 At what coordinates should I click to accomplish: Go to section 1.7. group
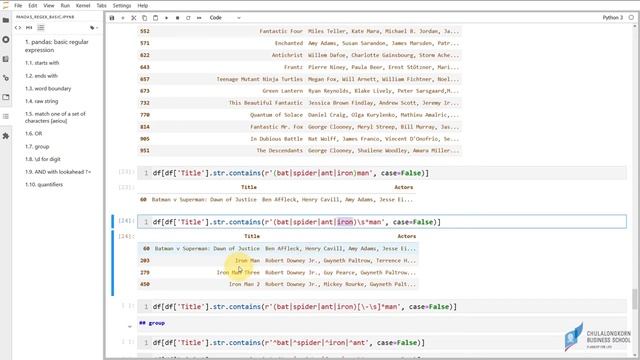click(x=37, y=147)
